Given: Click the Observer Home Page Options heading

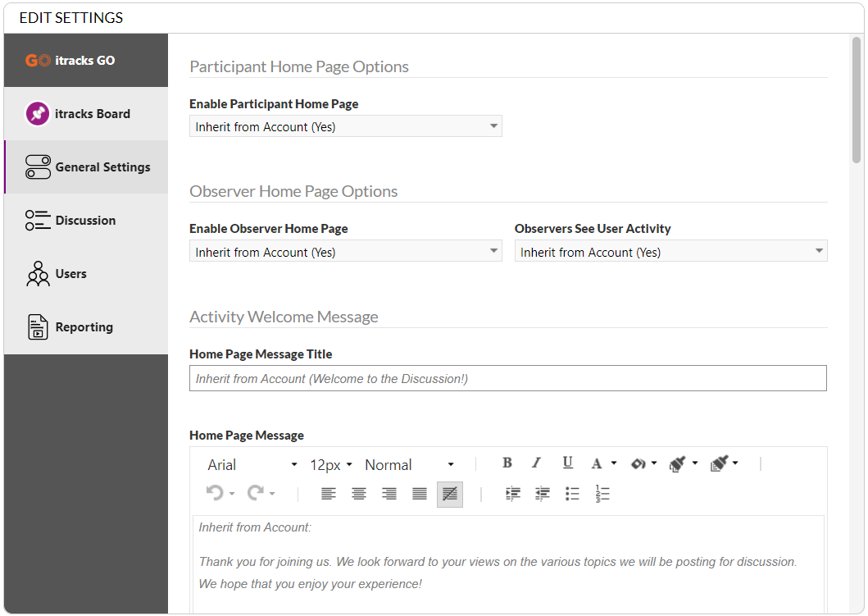Looking at the screenshot, I should (x=293, y=191).
